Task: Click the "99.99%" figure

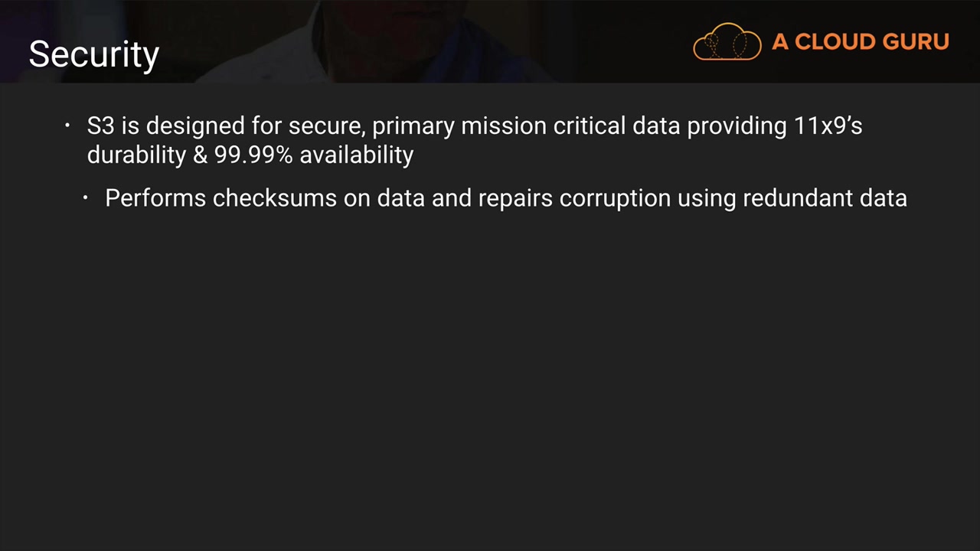Action: click(253, 155)
